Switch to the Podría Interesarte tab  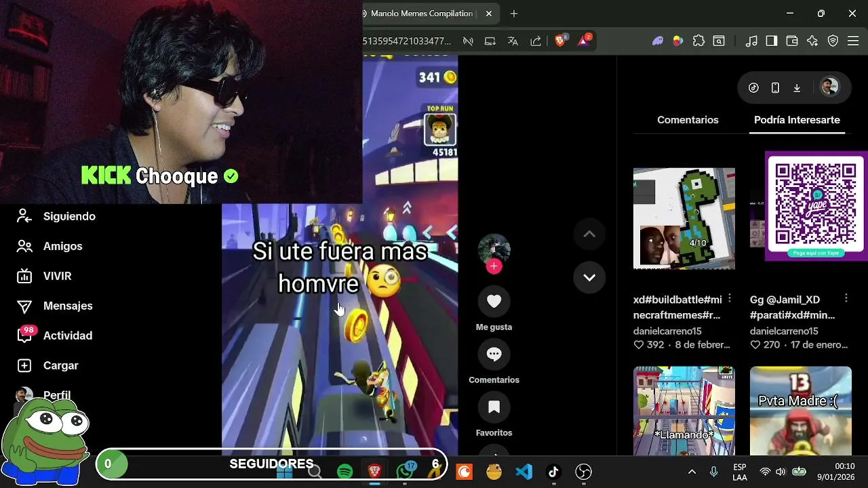pos(797,120)
